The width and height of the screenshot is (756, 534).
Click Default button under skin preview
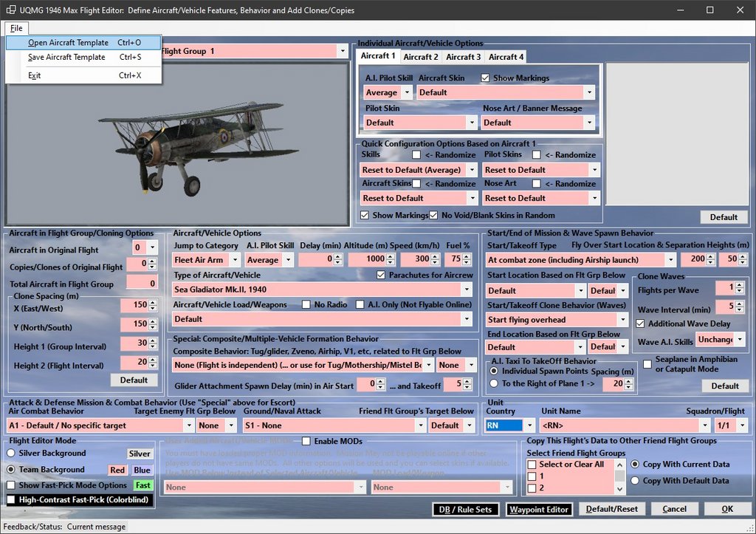coord(724,217)
